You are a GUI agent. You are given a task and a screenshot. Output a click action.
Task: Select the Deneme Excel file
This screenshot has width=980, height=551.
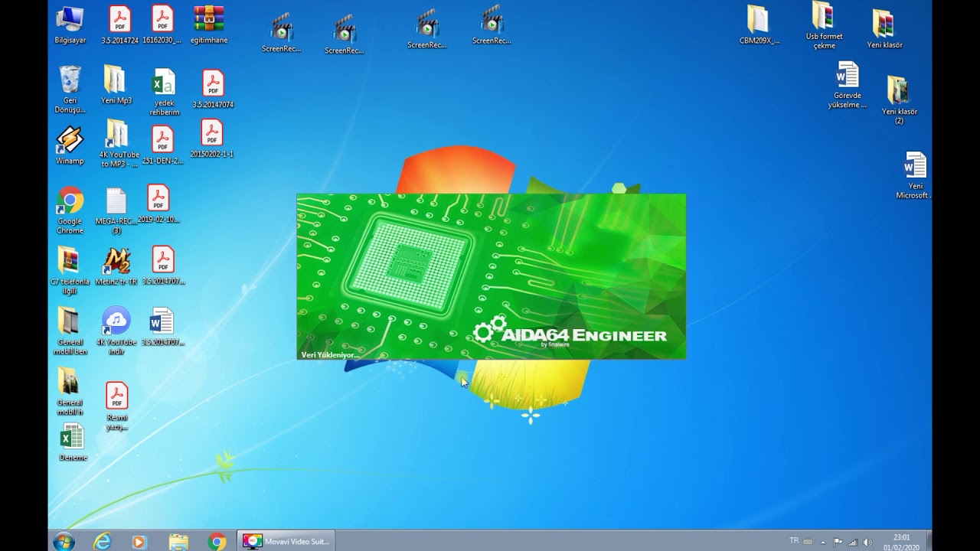click(73, 443)
